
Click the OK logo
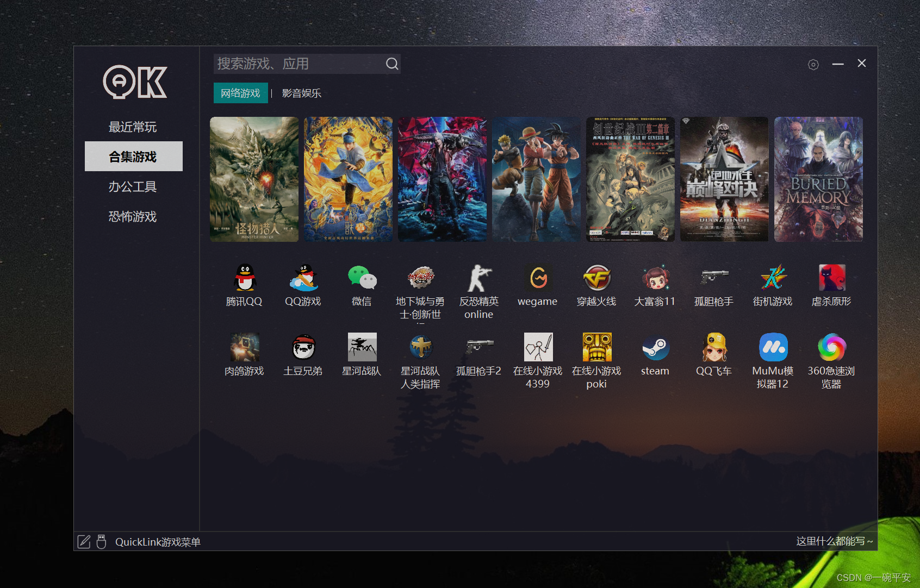[x=135, y=82]
